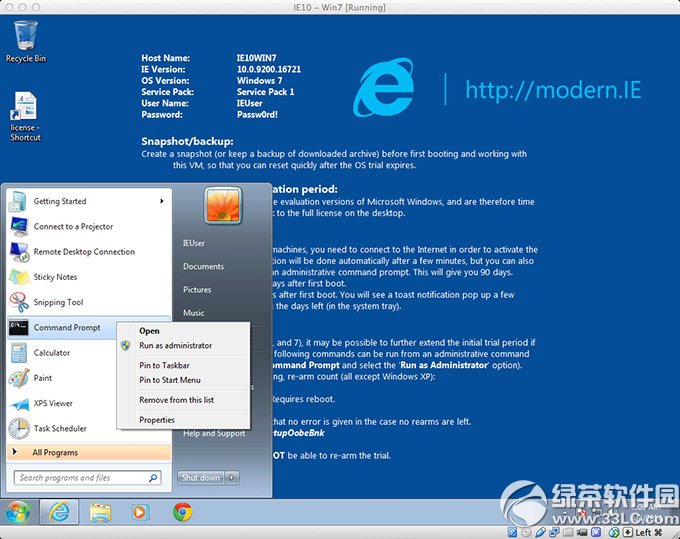The height and width of the screenshot is (539, 680).
Task: Click the Windows Start orb
Action: point(18,512)
